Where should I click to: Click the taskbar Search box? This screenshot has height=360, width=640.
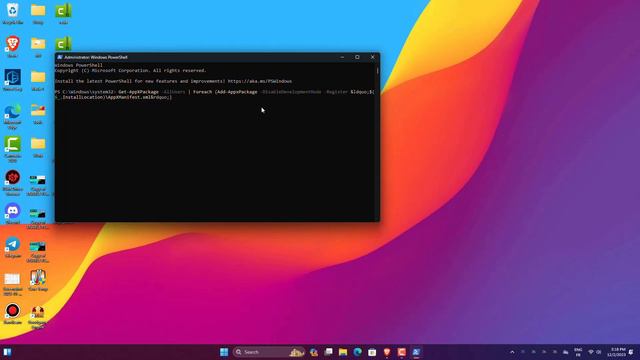(x=269, y=352)
